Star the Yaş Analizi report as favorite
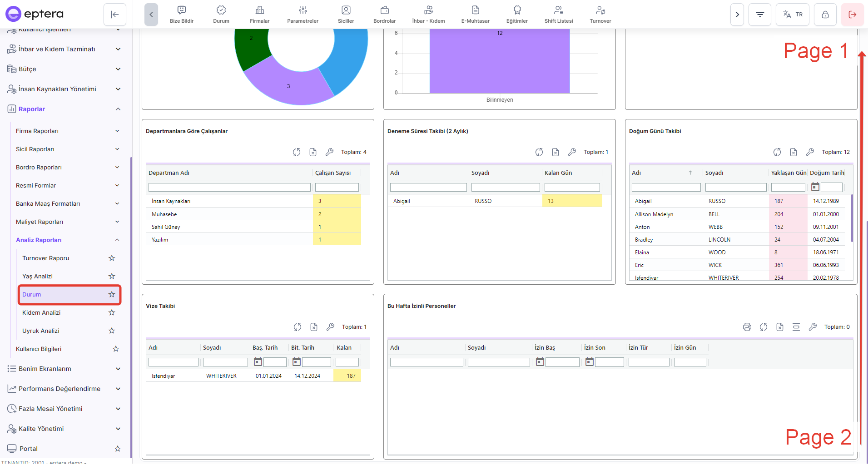The image size is (868, 465). click(112, 276)
